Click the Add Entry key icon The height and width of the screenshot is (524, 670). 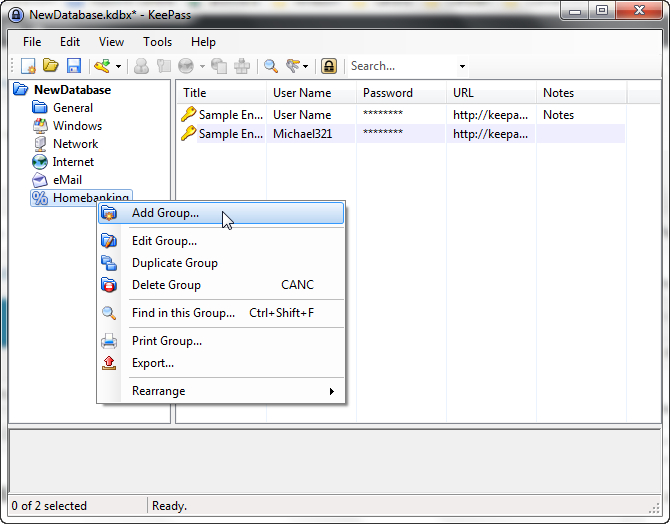[x=102, y=66]
